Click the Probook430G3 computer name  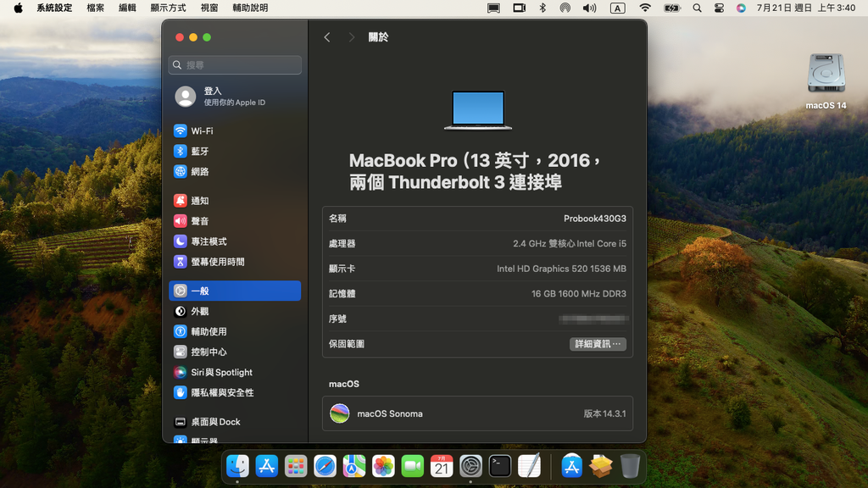point(595,219)
